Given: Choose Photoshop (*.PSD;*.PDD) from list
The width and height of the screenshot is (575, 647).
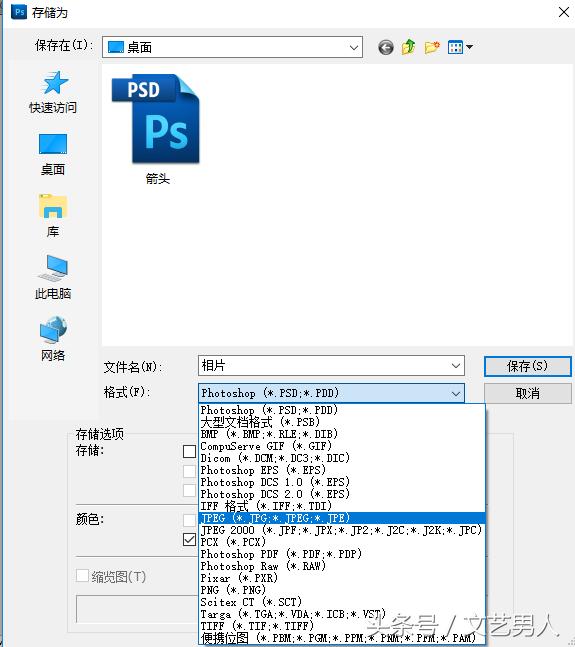Looking at the screenshot, I should 342,410.
